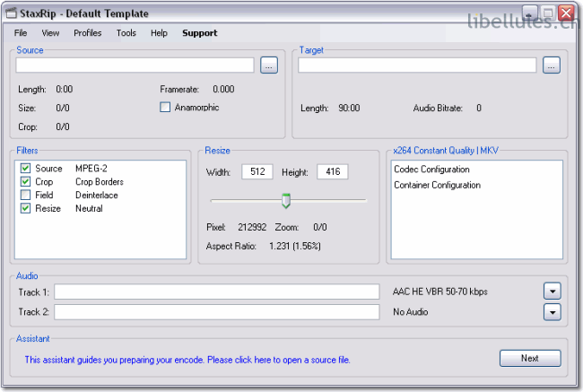
Task: Click the No Audio label
Action: [x=411, y=311]
